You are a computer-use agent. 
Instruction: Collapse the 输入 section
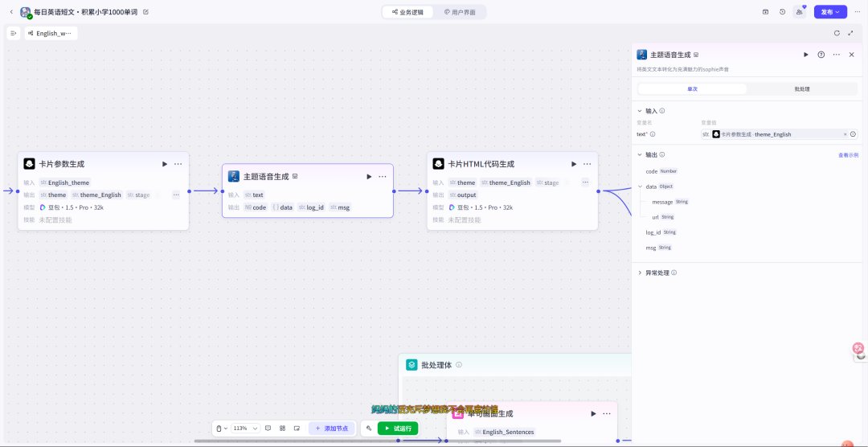click(640, 111)
